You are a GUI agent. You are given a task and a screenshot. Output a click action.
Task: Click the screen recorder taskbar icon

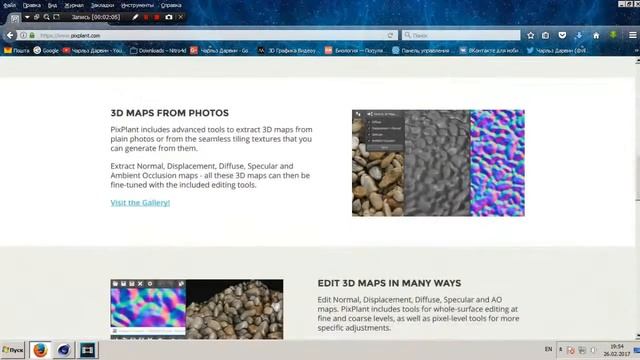click(x=87, y=350)
